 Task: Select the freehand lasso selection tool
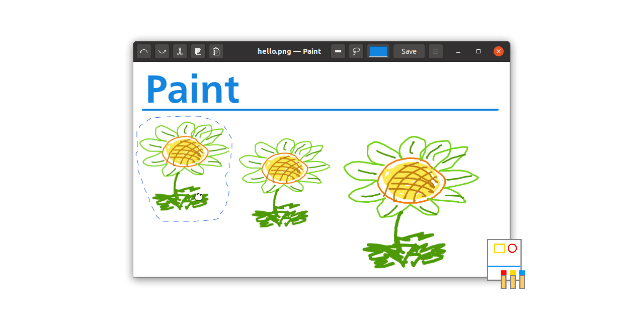click(356, 51)
